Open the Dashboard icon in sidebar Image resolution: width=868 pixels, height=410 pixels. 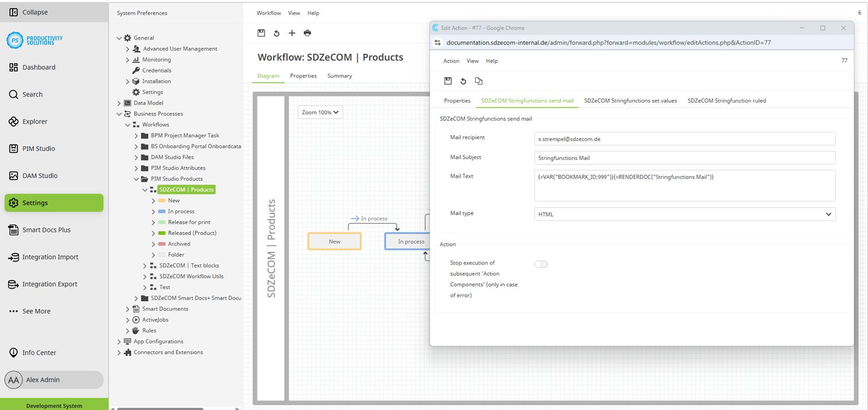(x=14, y=67)
